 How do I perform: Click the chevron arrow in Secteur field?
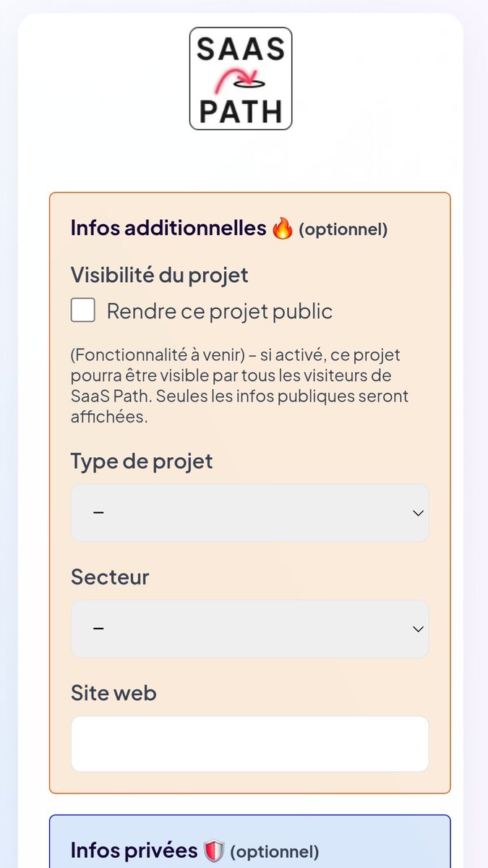pyautogui.click(x=418, y=629)
